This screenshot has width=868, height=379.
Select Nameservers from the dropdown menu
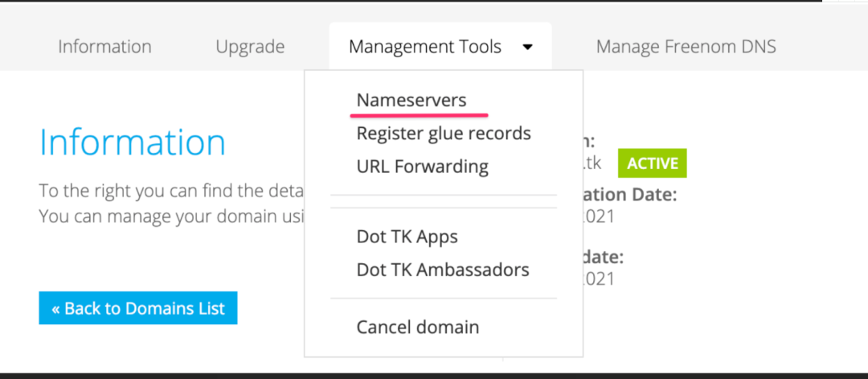411,100
